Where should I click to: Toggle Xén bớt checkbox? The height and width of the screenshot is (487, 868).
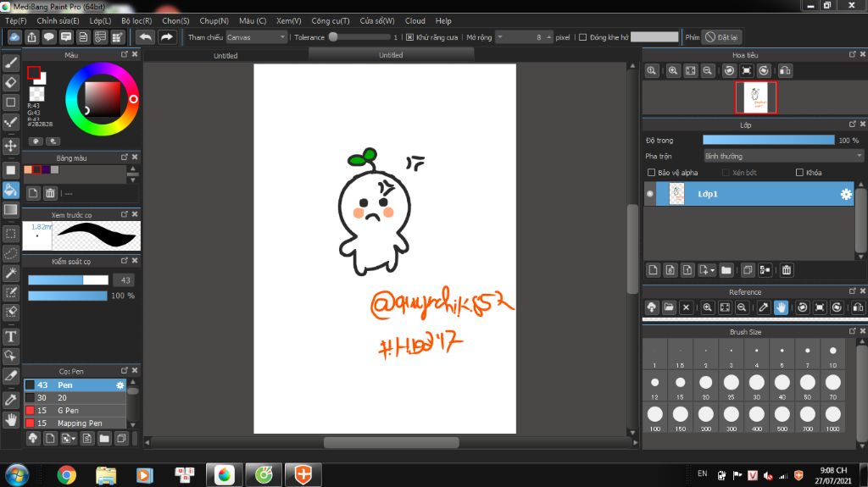pyautogui.click(x=726, y=173)
